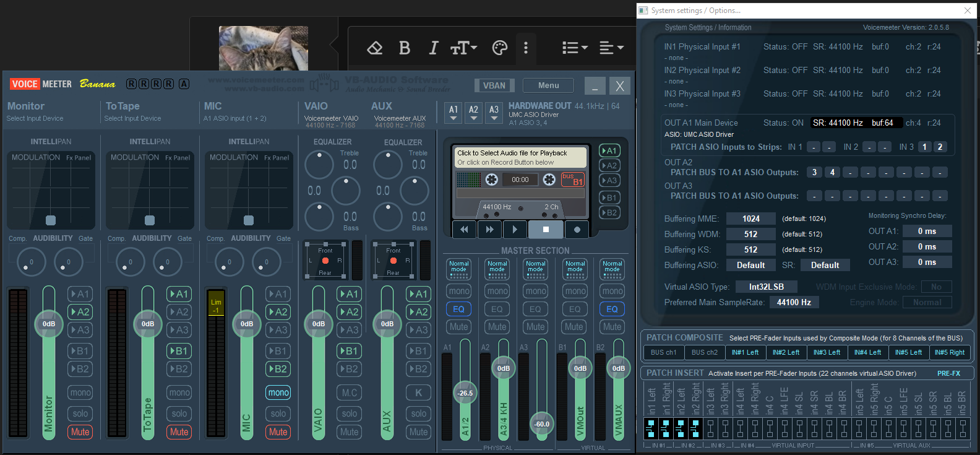Mute the MIC strip
The width and height of the screenshot is (980, 455).
(x=278, y=432)
